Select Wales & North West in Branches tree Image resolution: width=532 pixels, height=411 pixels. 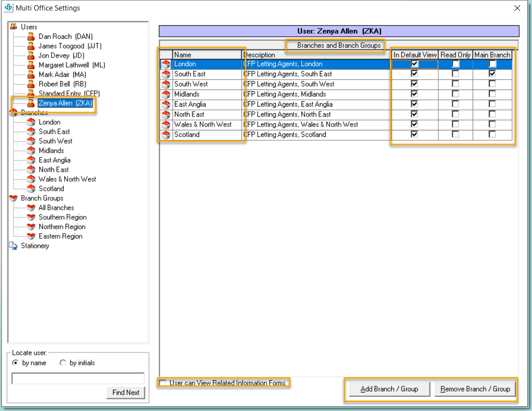point(67,179)
